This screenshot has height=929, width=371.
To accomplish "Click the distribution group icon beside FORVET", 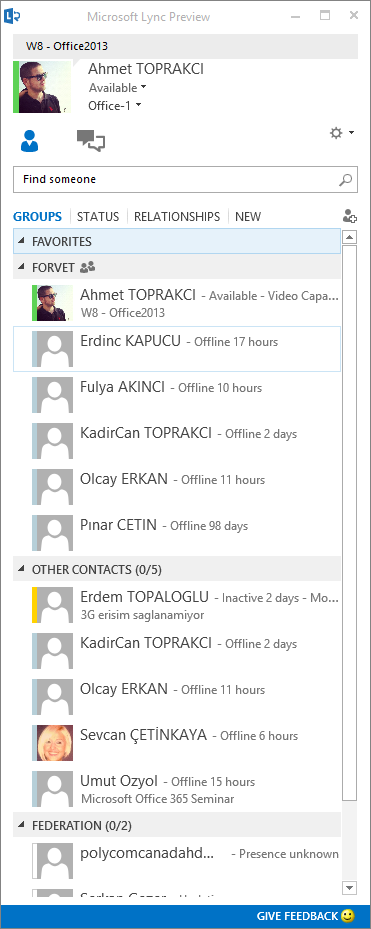I will (x=87, y=268).
